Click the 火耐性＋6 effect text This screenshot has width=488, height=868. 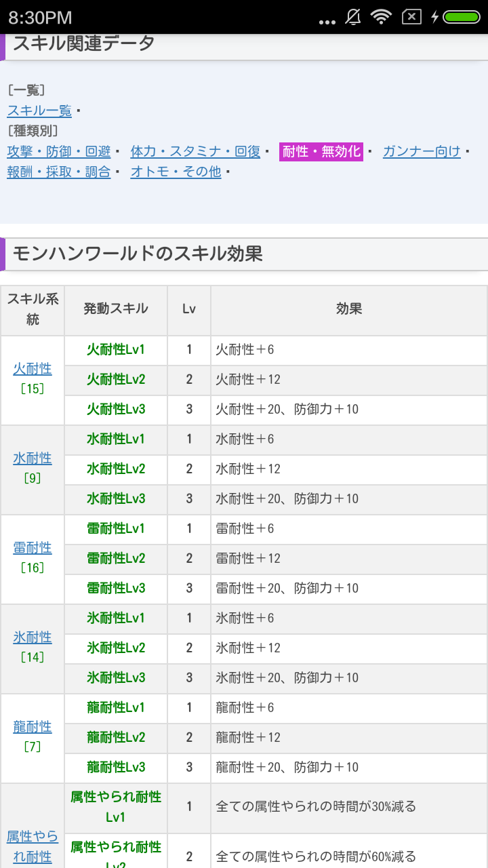pyautogui.click(x=245, y=350)
